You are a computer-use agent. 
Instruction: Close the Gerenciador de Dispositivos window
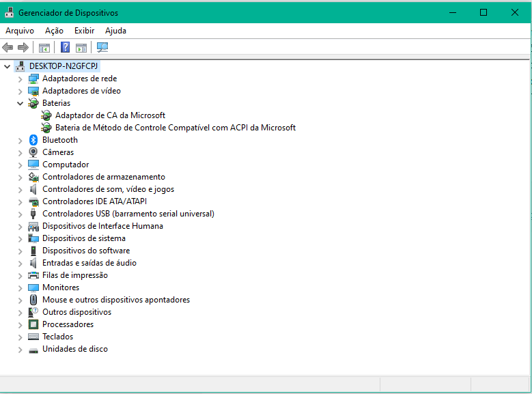(515, 12)
